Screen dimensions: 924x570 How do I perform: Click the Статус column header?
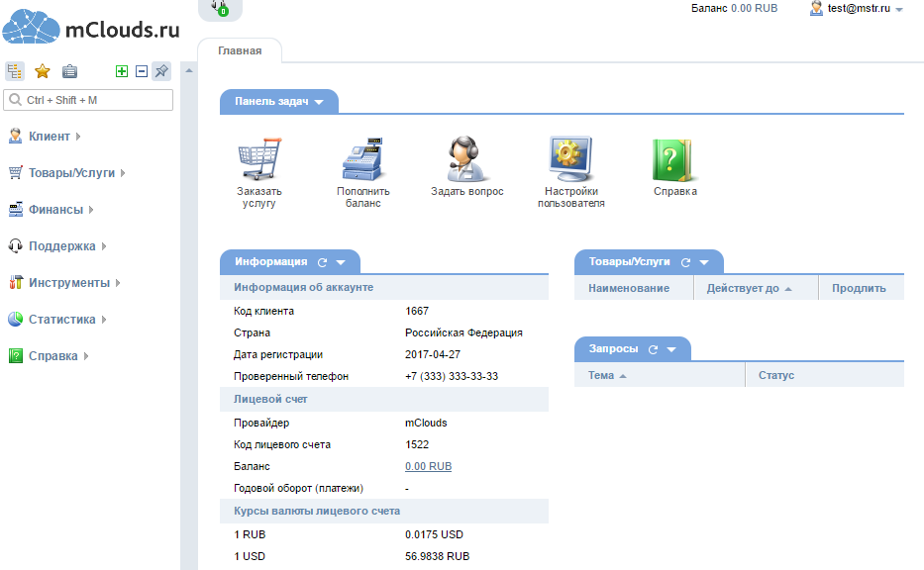(825, 375)
